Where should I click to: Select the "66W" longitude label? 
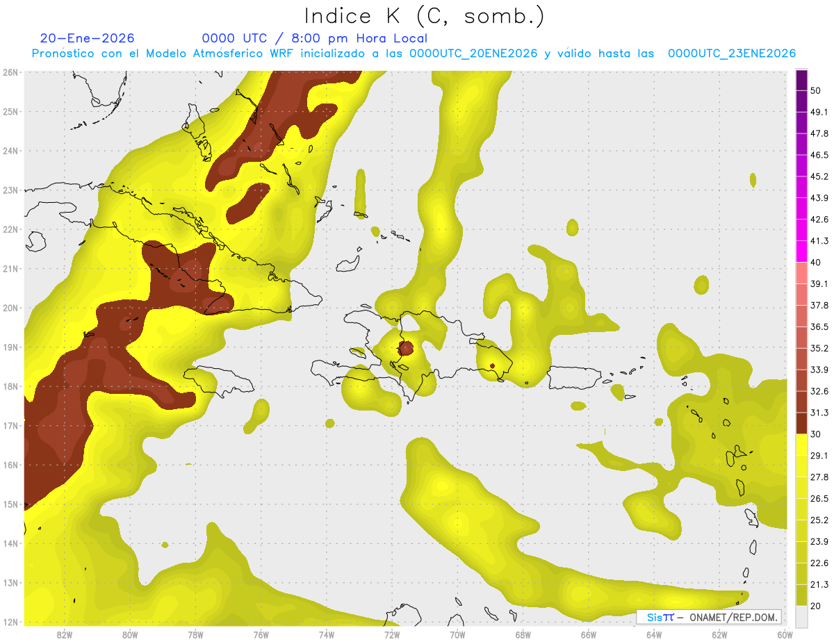589,635
